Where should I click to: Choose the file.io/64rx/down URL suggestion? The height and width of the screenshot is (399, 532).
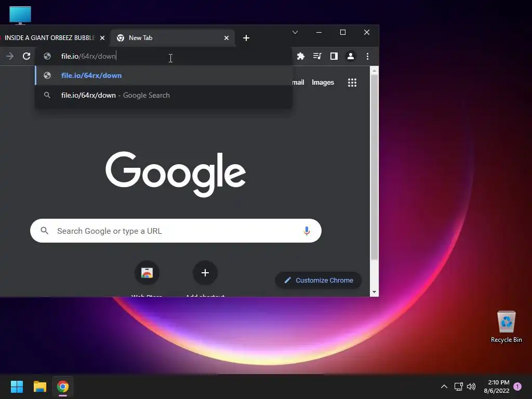click(164, 75)
